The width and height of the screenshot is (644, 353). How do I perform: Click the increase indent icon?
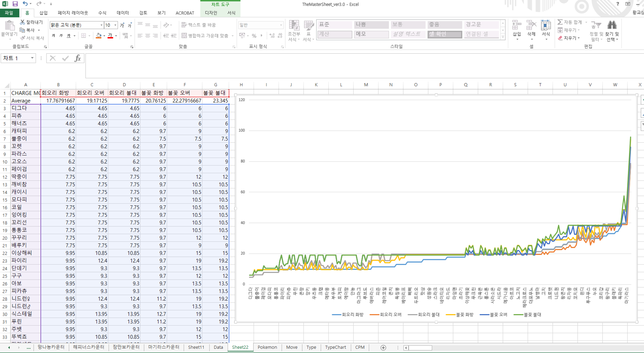coord(174,36)
